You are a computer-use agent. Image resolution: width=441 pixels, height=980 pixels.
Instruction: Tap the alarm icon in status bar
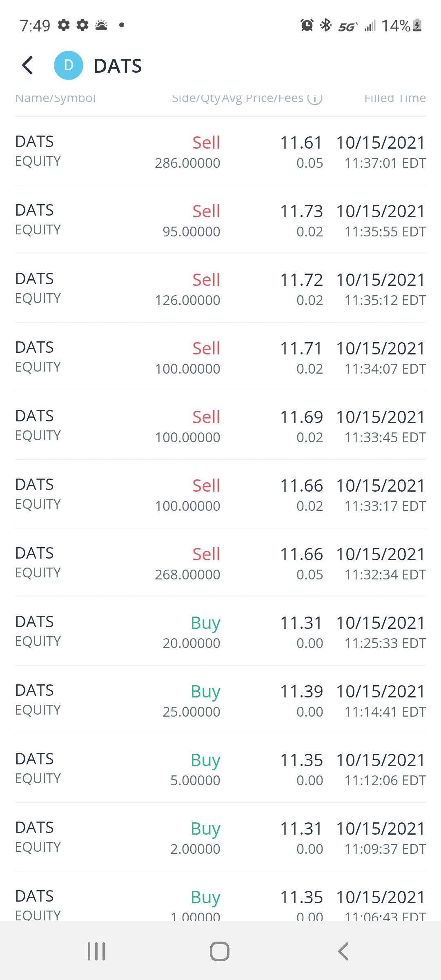(x=307, y=25)
